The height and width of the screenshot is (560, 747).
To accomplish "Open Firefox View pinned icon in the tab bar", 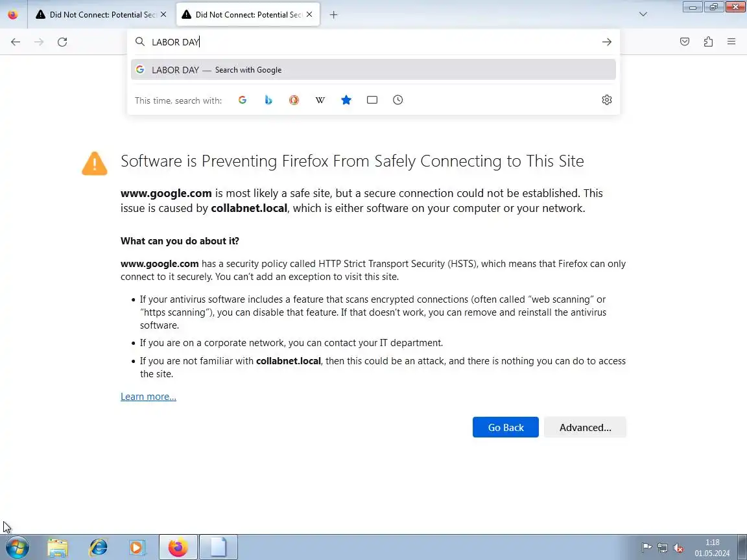I will (13, 14).
